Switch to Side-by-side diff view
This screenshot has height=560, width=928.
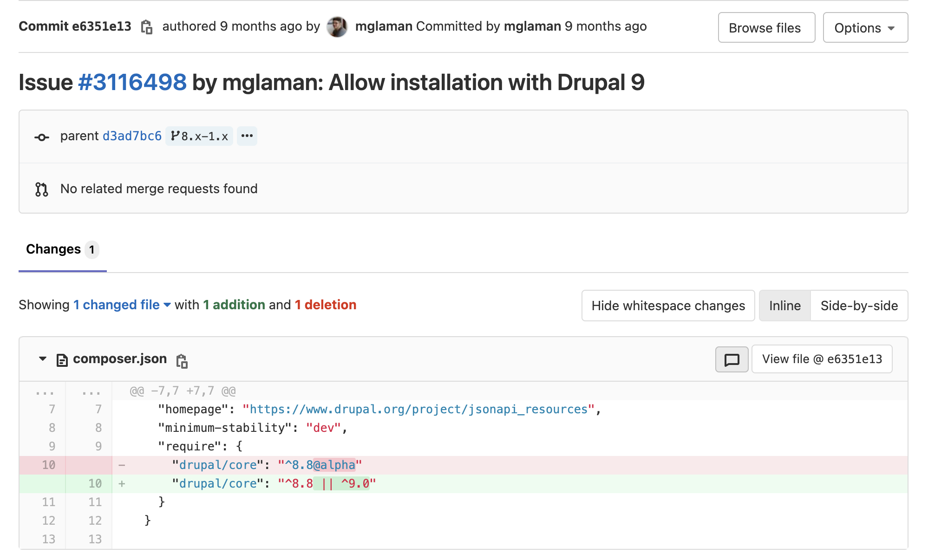859,306
